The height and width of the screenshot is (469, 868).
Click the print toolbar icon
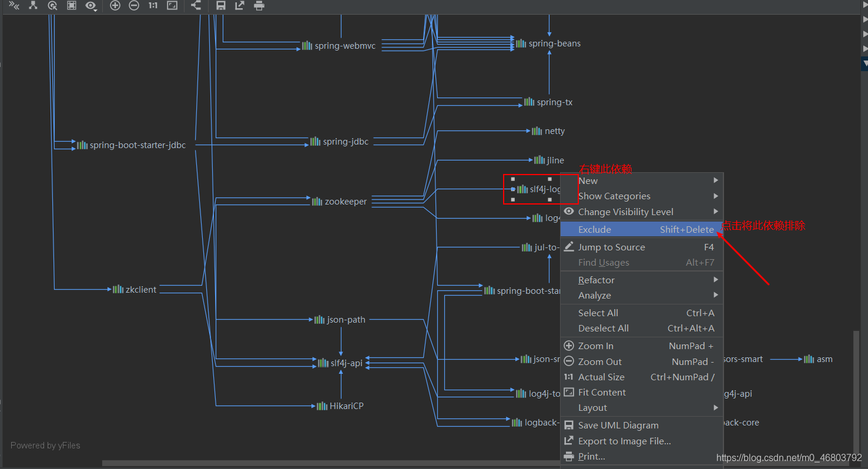(x=259, y=6)
